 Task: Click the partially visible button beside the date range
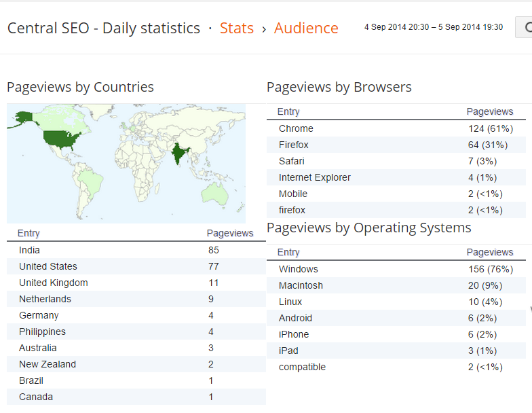[524, 27]
